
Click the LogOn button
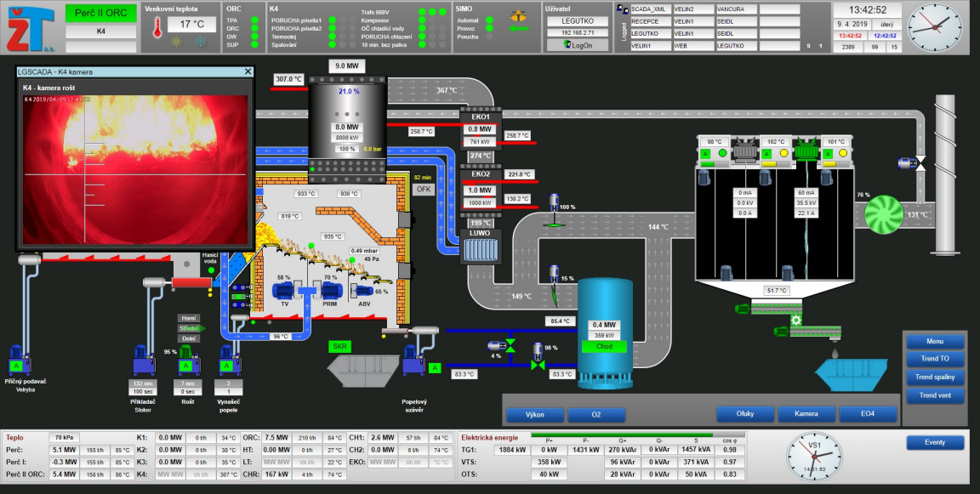(x=578, y=45)
